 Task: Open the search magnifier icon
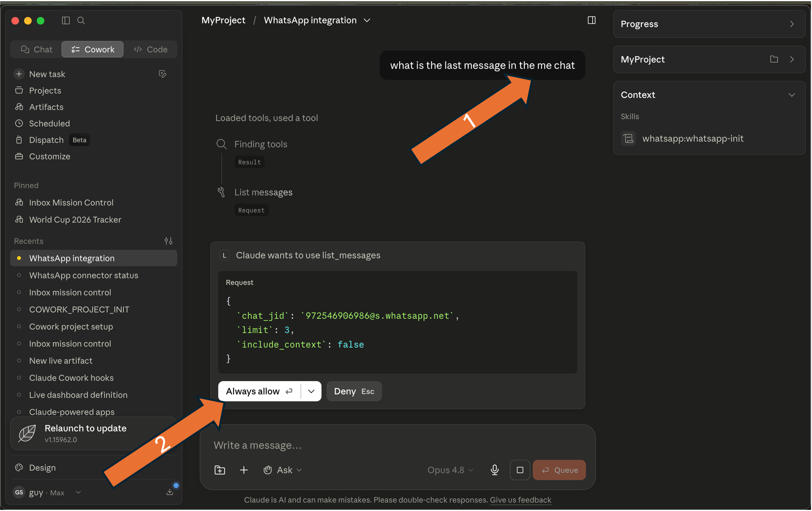coord(81,21)
